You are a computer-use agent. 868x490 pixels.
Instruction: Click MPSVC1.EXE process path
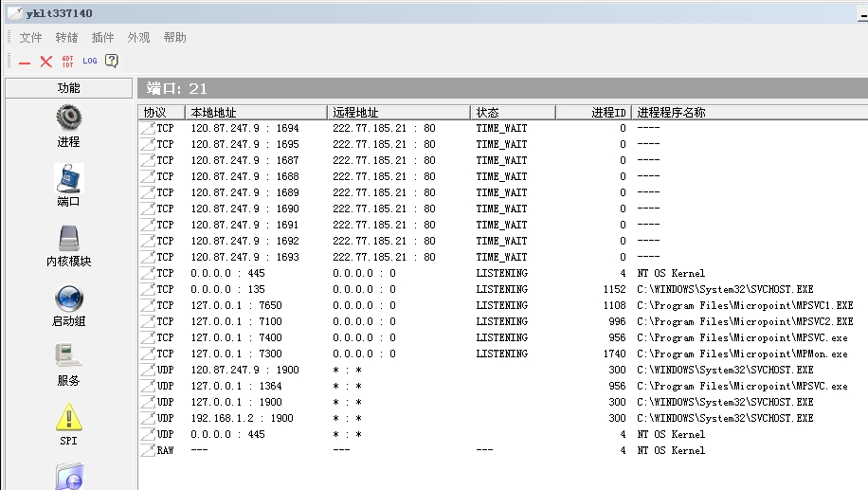745,305
